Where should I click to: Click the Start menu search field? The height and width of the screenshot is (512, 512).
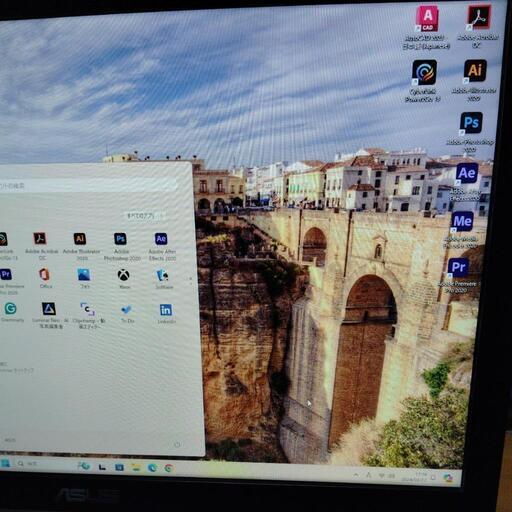tap(87, 186)
